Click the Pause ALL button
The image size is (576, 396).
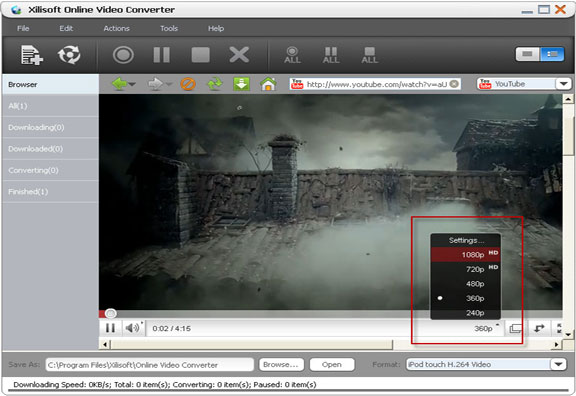tap(331, 55)
